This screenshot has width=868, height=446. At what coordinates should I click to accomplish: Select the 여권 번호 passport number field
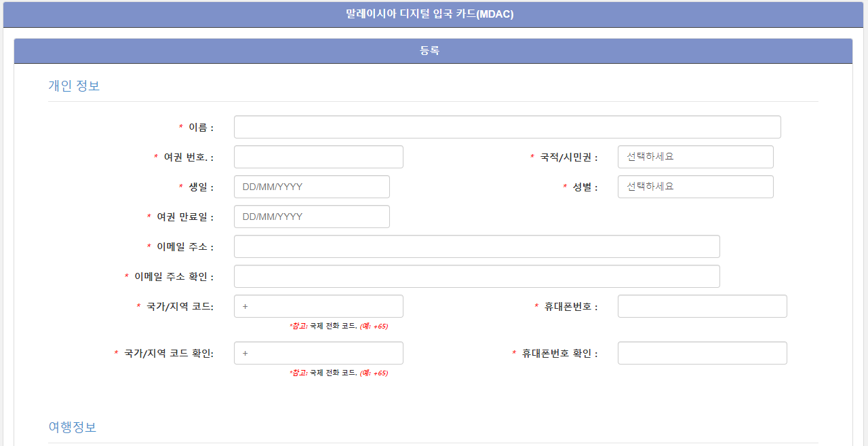click(x=318, y=156)
